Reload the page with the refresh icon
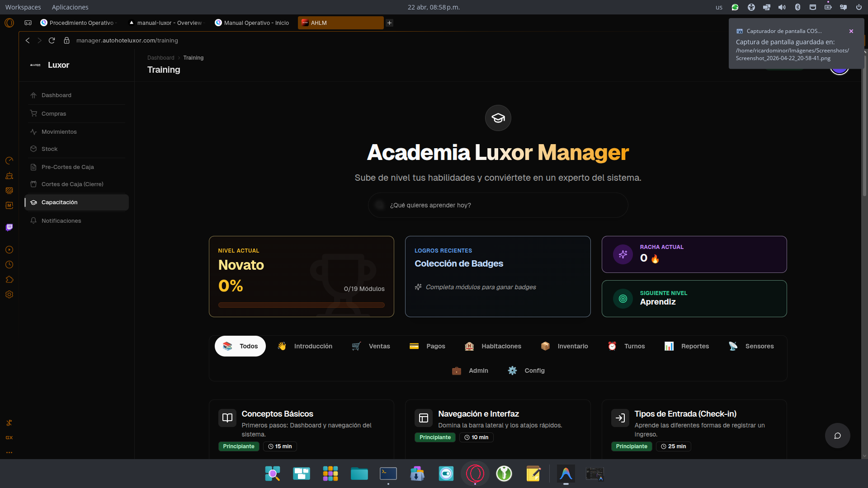This screenshot has height=488, width=868. (52, 41)
